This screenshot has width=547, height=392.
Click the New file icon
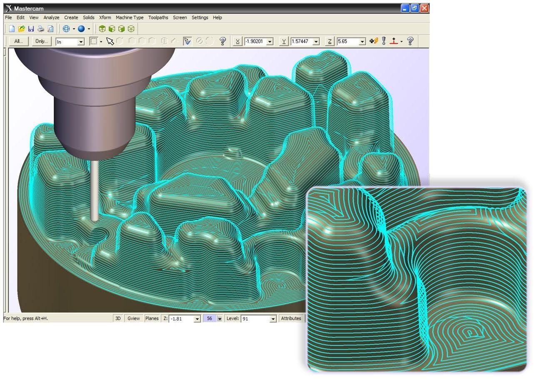(x=12, y=29)
